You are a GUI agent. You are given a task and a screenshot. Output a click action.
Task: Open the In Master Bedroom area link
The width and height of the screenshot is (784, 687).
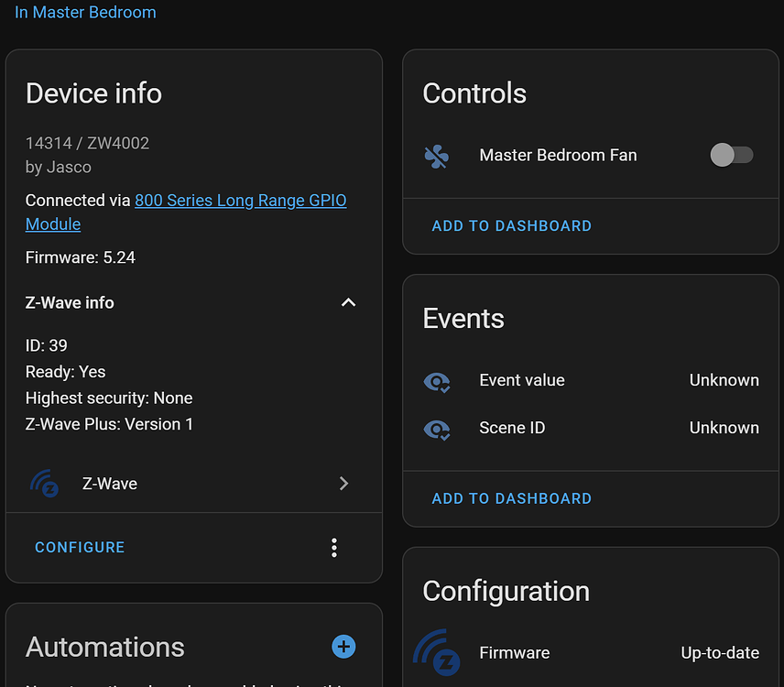pos(85,13)
